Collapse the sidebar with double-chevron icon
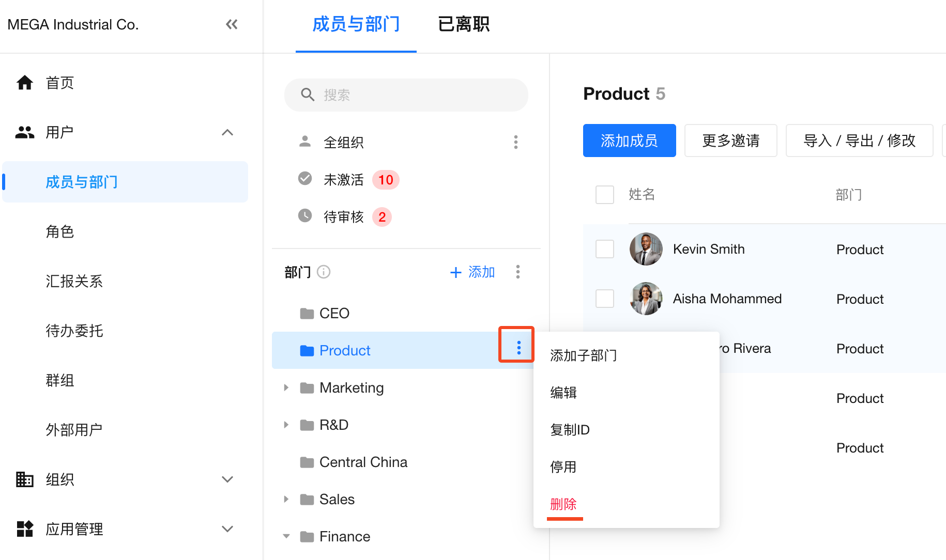The image size is (946, 560). tap(232, 24)
